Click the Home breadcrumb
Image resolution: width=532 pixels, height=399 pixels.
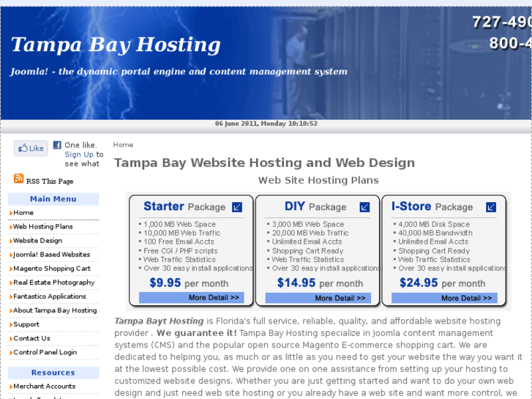point(123,145)
